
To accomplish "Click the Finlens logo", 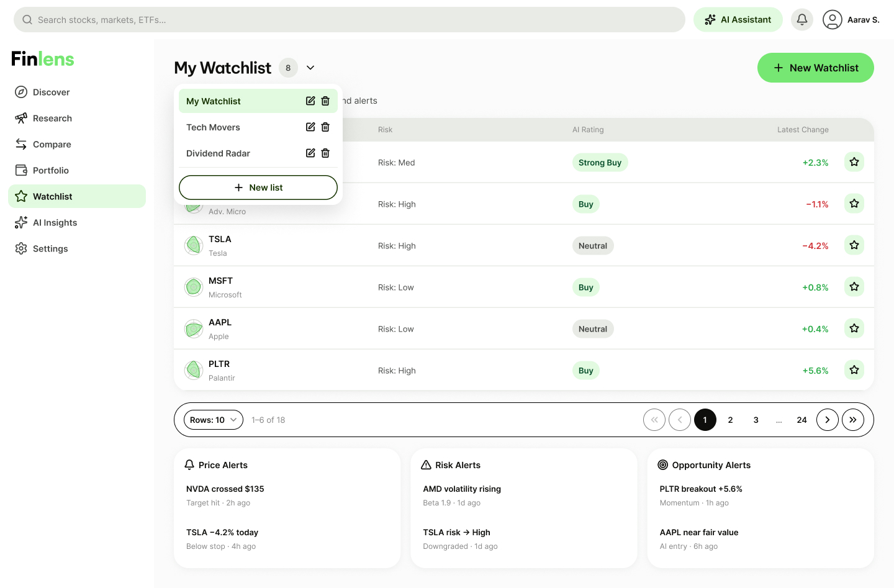I will (43, 59).
